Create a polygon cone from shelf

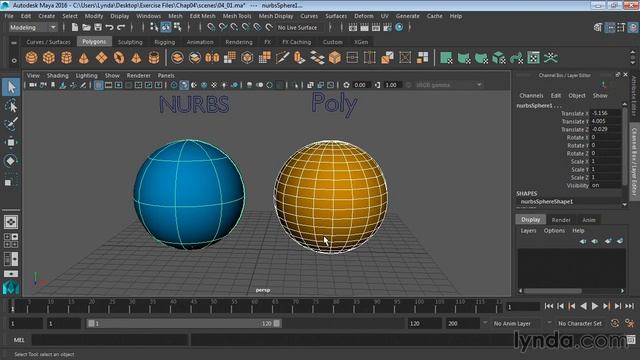click(x=84, y=58)
